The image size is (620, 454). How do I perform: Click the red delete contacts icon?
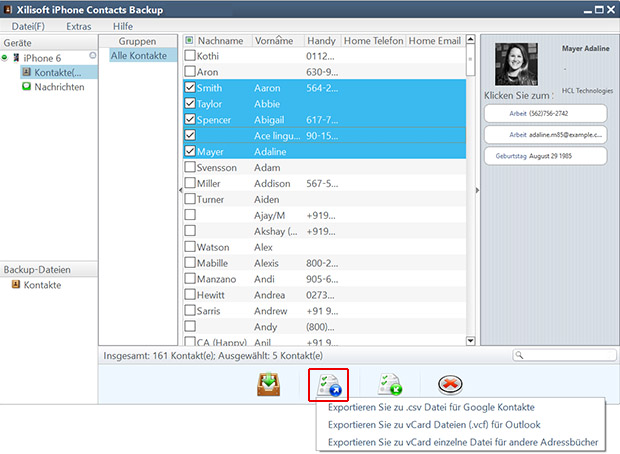450,384
